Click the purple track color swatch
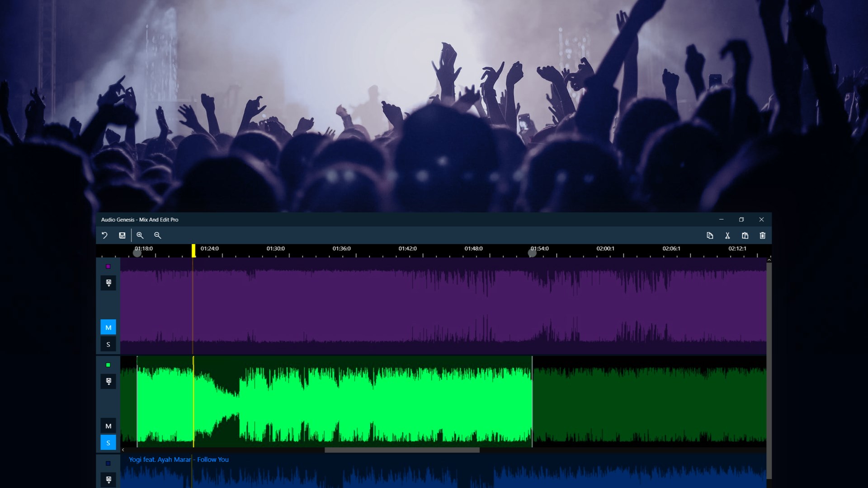 (108, 267)
